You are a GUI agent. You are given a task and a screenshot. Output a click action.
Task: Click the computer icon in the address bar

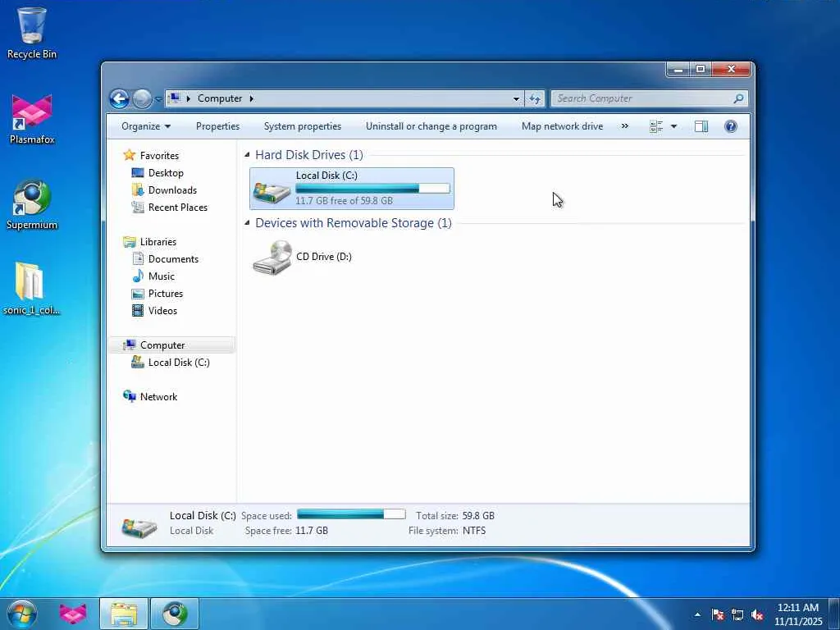(x=174, y=98)
